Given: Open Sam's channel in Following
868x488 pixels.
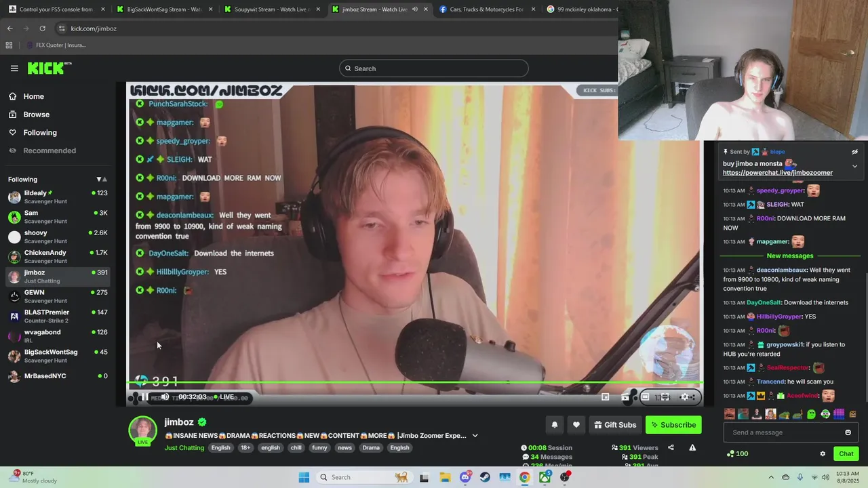Looking at the screenshot, I should click(x=58, y=217).
